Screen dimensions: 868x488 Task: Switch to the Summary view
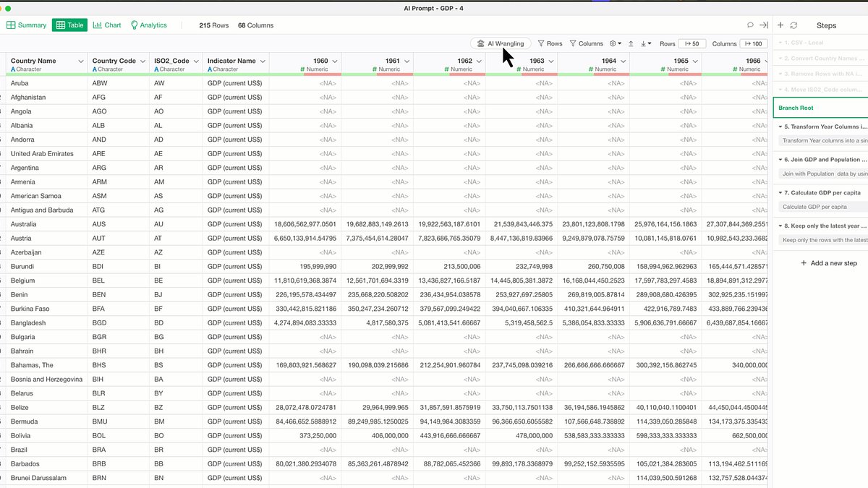pos(27,25)
